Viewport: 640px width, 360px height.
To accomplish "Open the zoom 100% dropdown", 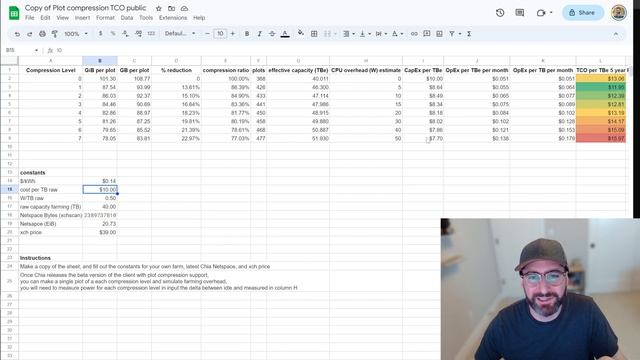I will click(x=76, y=34).
